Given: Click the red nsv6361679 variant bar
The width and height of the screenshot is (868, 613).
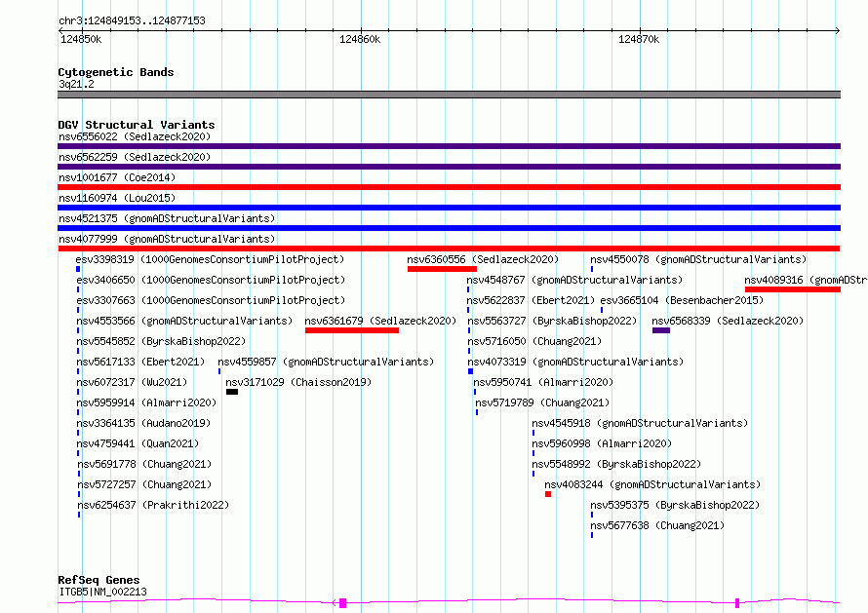Looking at the screenshot, I should coord(351,330).
